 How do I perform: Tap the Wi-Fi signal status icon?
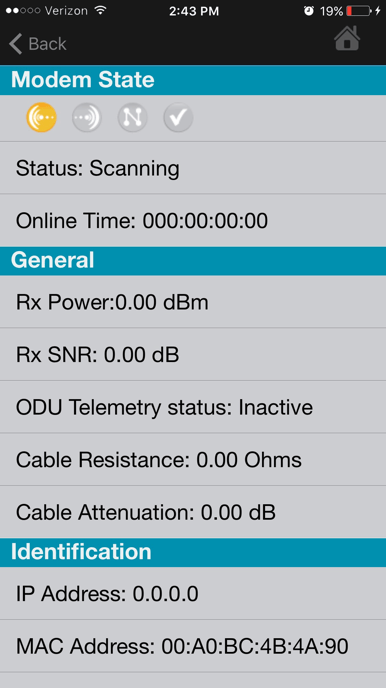click(101, 11)
